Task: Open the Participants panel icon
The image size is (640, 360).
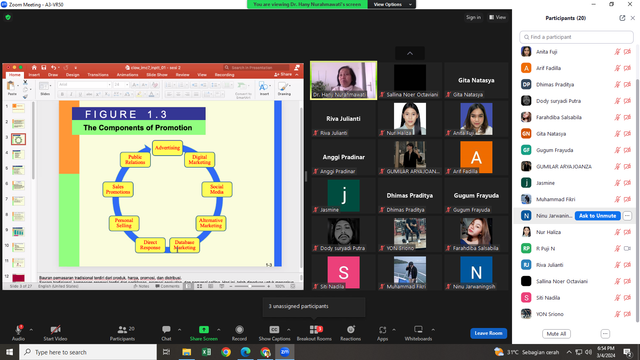Action: click(122, 329)
